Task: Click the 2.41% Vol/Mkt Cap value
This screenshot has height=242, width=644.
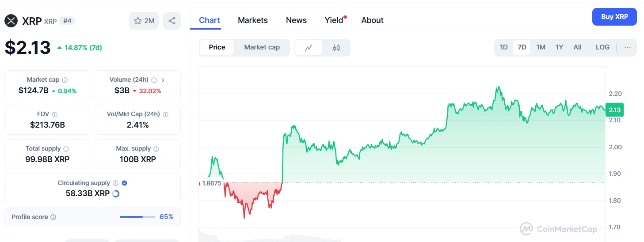Action: [137, 125]
